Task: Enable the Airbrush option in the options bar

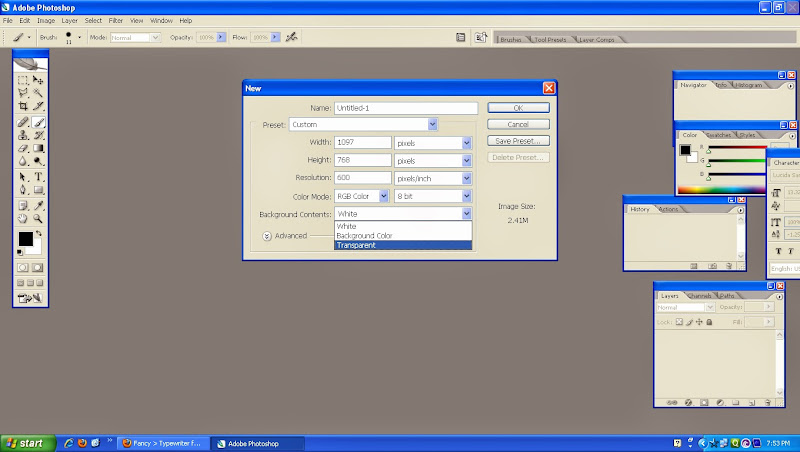Action: point(291,37)
